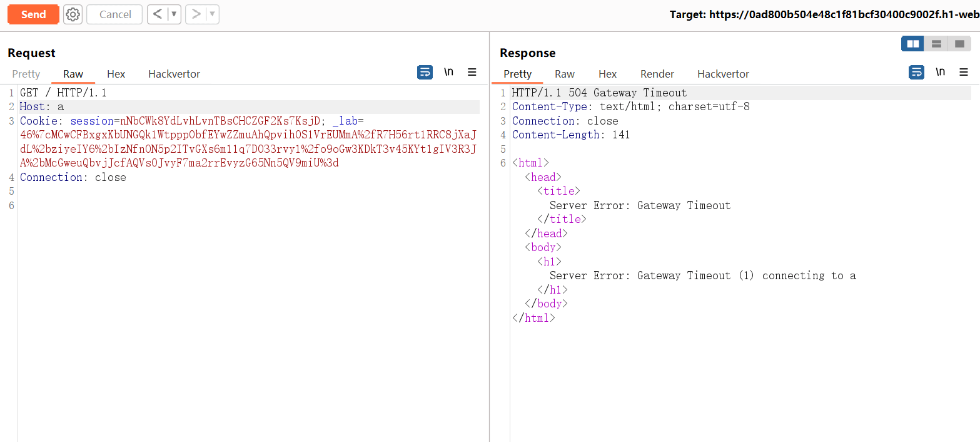
Task: Select the Request Hackvertor tab
Action: pos(174,74)
